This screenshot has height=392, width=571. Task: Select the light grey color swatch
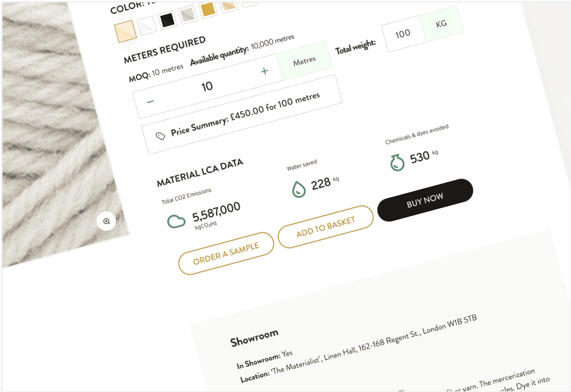click(x=187, y=15)
